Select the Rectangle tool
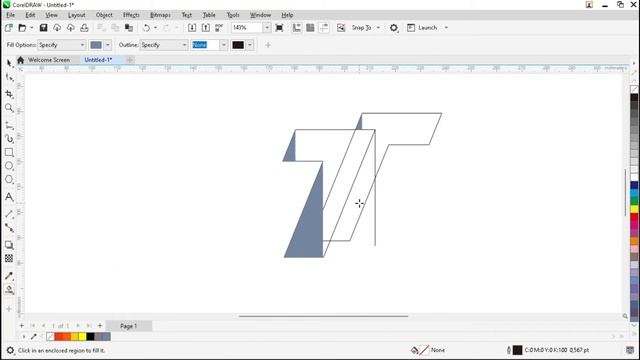Image resolution: width=640 pixels, height=360 pixels. 9,152
